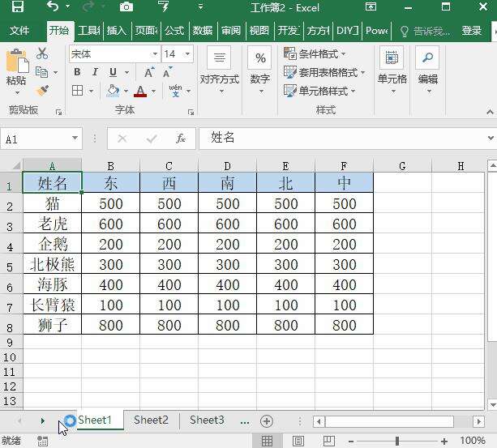Switch to the 数据 ribbon tab
The image size is (497, 448).
(x=203, y=31)
